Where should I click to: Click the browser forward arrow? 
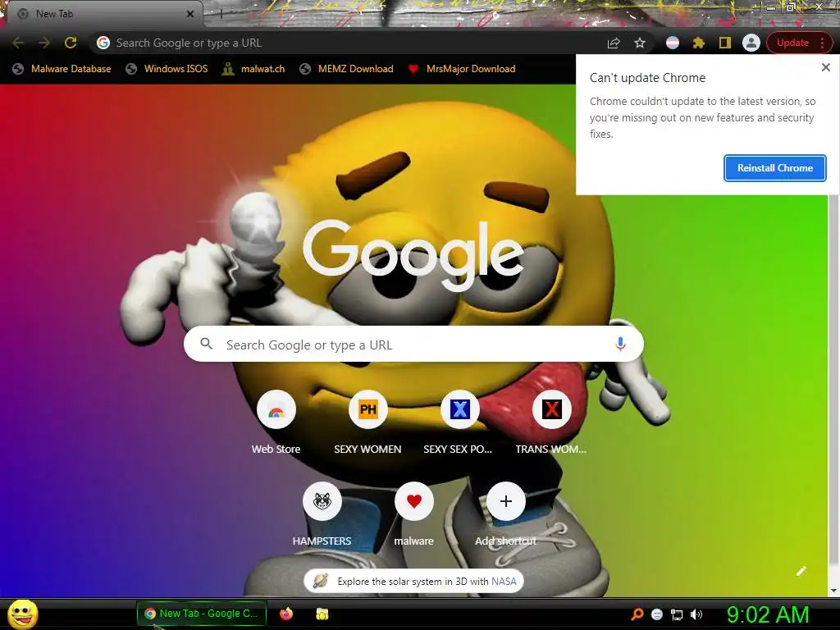click(x=44, y=43)
